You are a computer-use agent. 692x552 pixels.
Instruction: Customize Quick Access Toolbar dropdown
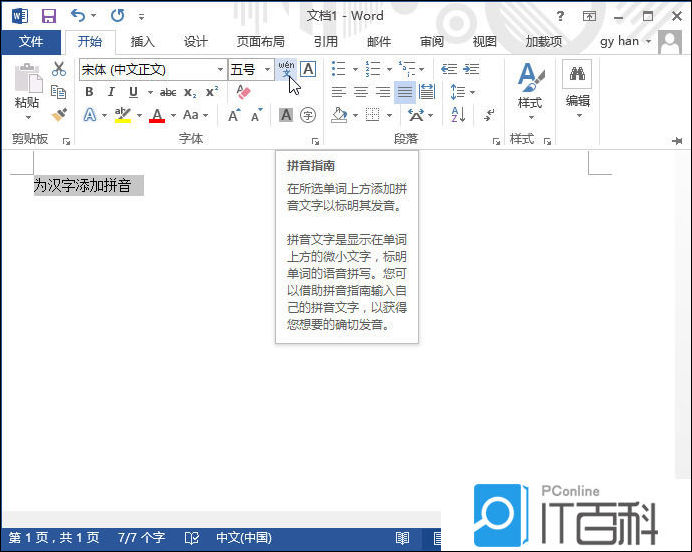tap(141, 17)
